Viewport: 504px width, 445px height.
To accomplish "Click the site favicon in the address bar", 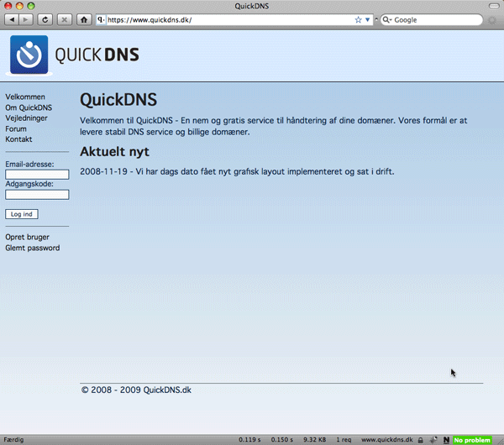I will click(x=101, y=20).
